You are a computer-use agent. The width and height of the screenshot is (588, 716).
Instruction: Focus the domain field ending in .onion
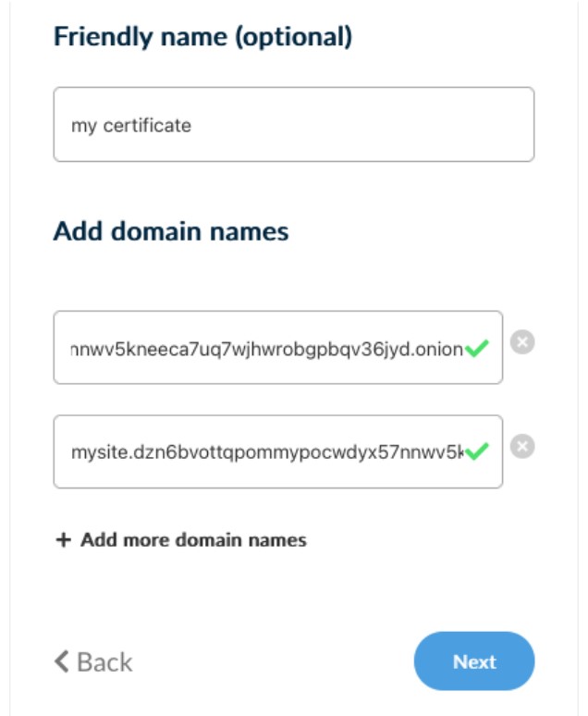click(268, 348)
